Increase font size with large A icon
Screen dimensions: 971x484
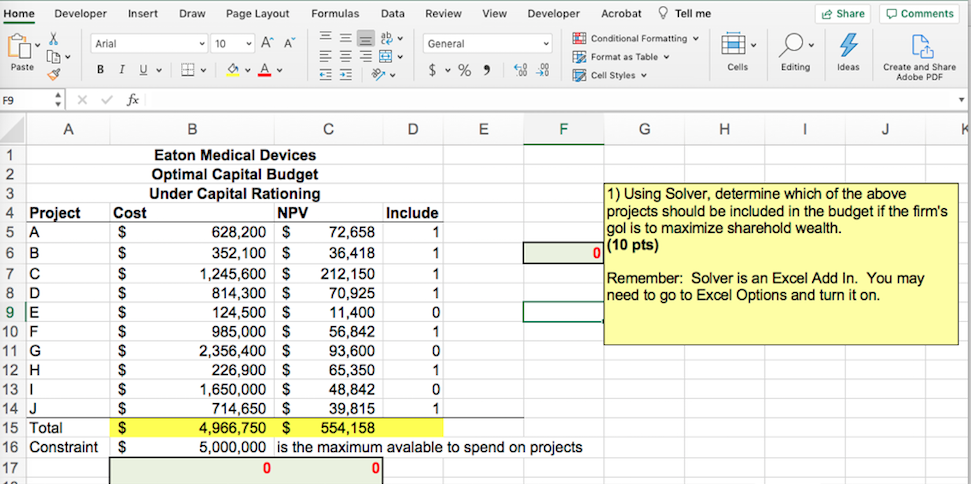(267, 43)
